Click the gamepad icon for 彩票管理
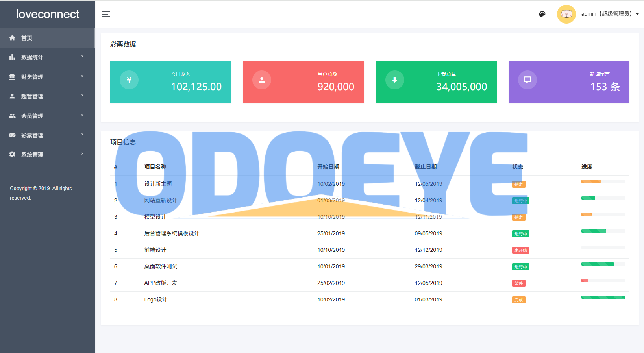This screenshot has height=353, width=644. pos(12,135)
